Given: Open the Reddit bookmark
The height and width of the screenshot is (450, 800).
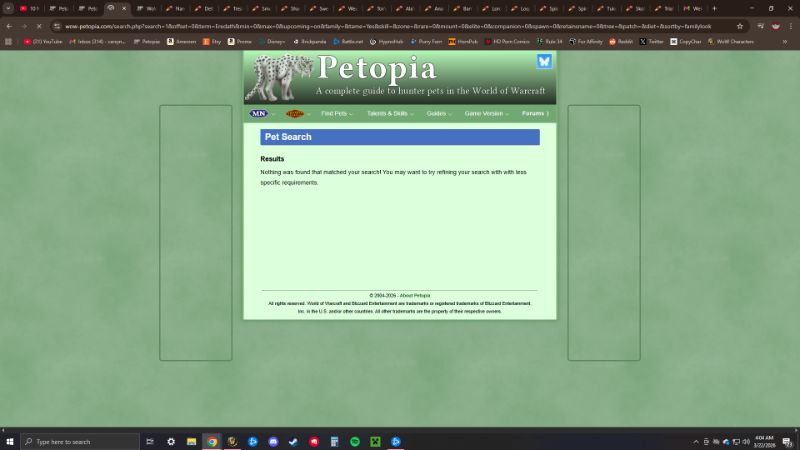Looking at the screenshot, I should click(x=621, y=42).
